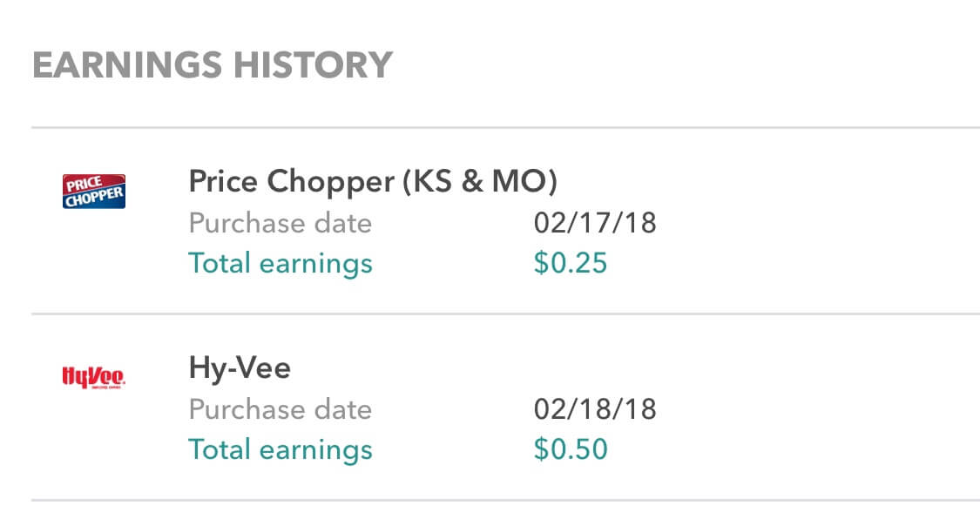The height and width of the screenshot is (519, 980).
Task: Click Total earnings label under Hy-Vee
Action: click(x=280, y=449)
